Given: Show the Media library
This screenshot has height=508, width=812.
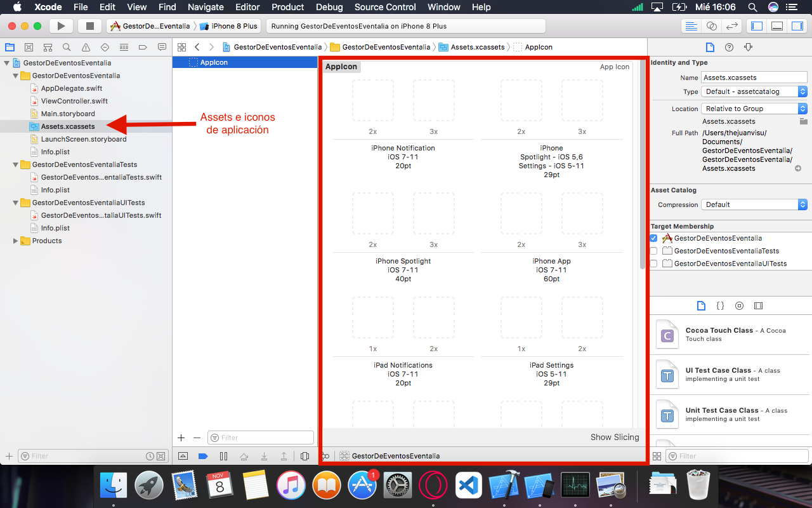Looking at the screenshot, I should click(758, 305).
